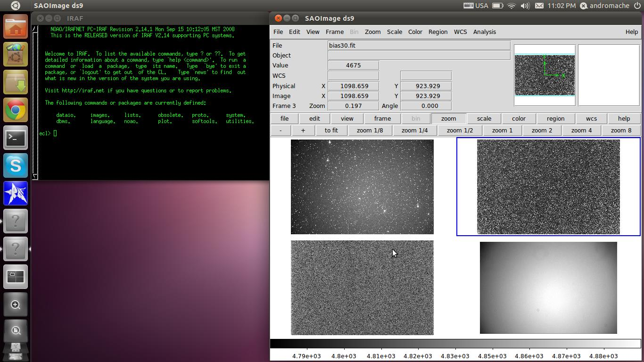Viewport: 644px width, 362px height.
Task: Open the Help menu in ds9
Action: (x=631, y=32)
